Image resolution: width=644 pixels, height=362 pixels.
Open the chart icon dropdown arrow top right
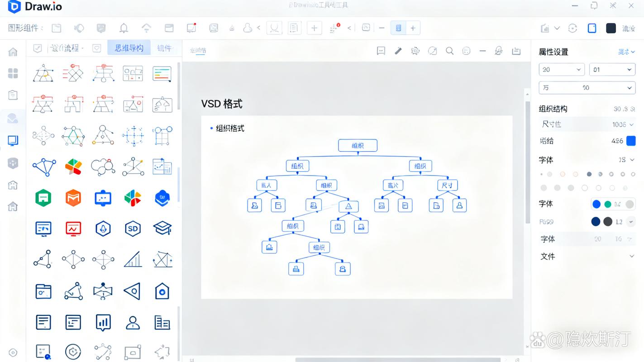557,28
